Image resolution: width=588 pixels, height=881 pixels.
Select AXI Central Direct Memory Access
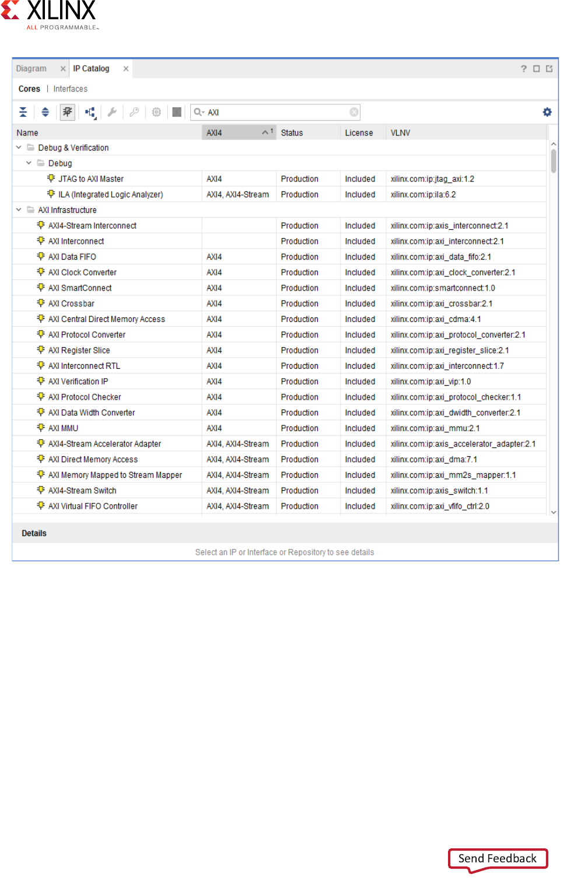pos(107,320)
